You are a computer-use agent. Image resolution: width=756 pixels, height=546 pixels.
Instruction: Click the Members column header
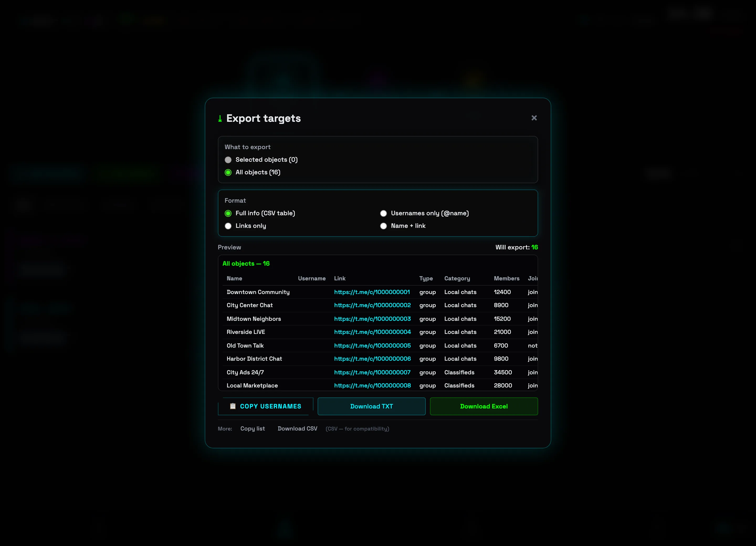coord(506,278)
